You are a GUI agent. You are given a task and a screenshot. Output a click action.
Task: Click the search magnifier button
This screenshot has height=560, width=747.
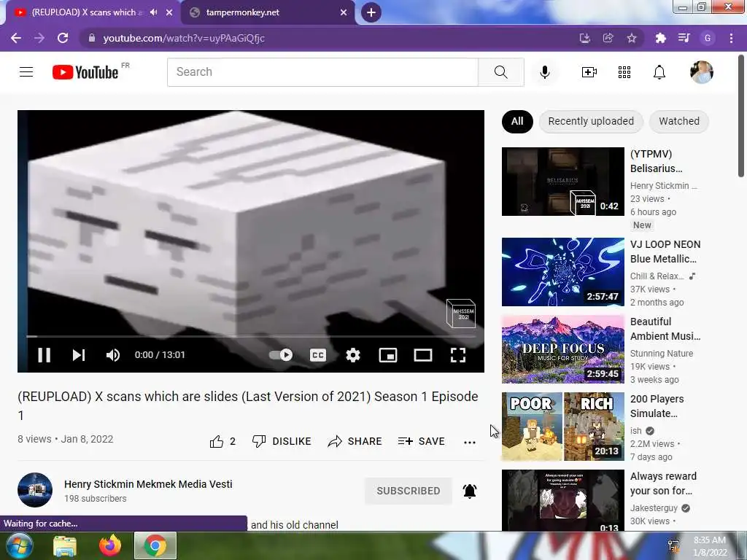500,72
